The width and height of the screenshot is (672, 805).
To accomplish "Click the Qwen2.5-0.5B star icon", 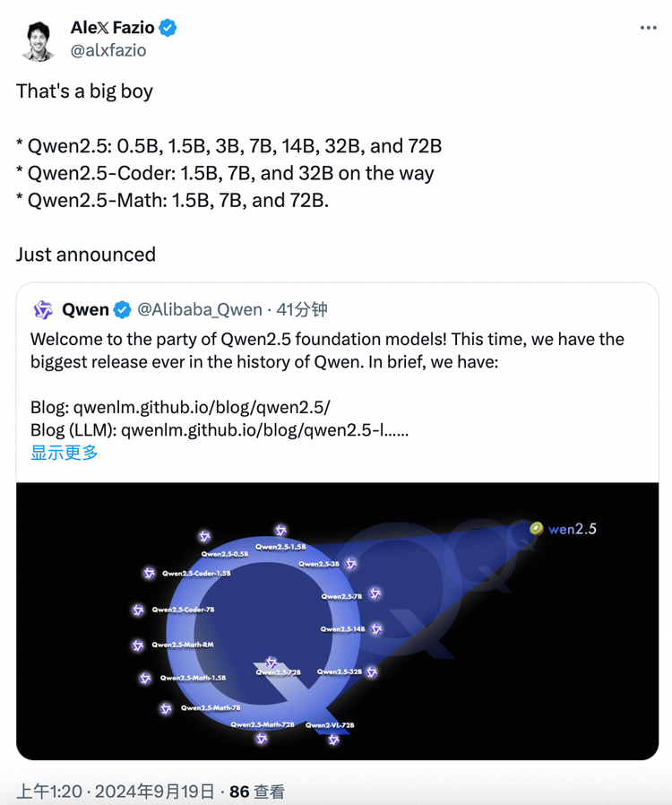I will [205, 537].
